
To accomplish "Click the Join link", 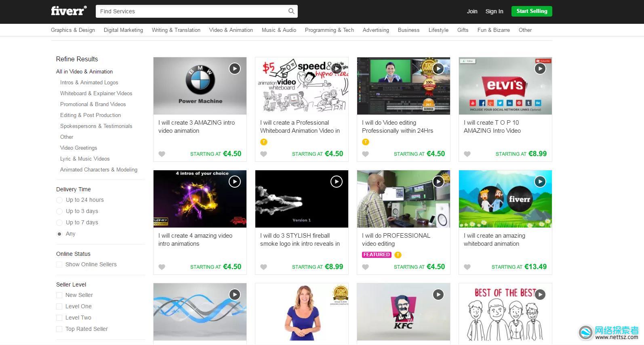I will point(472,11).
